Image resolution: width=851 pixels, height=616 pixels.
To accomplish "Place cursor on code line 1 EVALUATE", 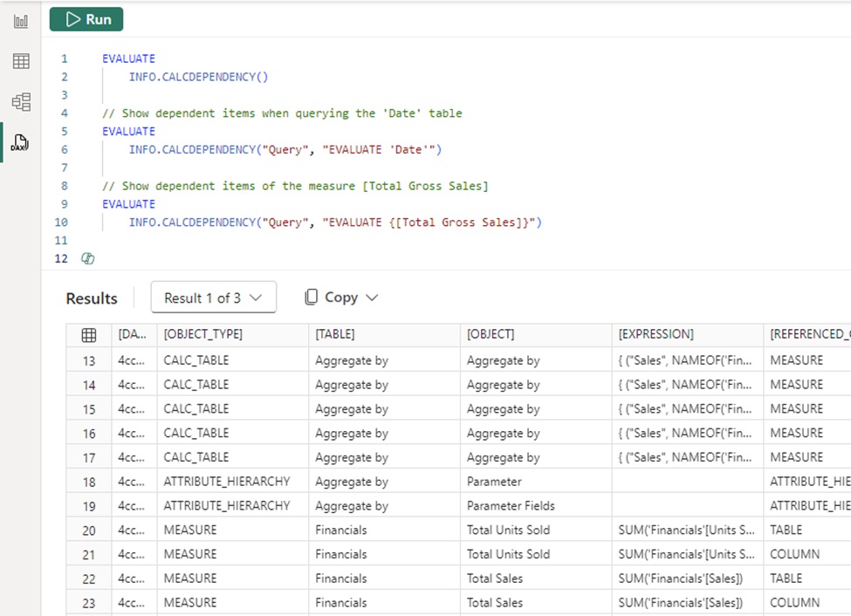I will pyautogui.click(x=128, y=58).
